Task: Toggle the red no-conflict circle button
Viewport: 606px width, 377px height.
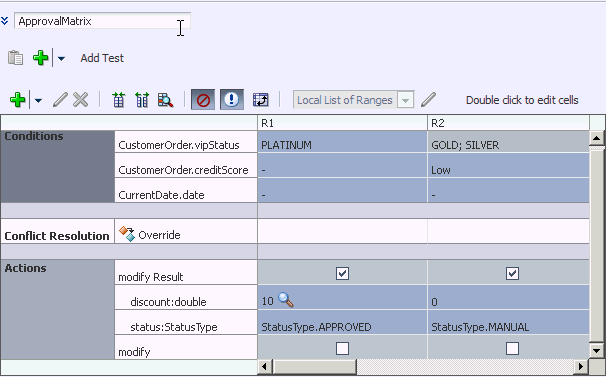Action: 203,100
